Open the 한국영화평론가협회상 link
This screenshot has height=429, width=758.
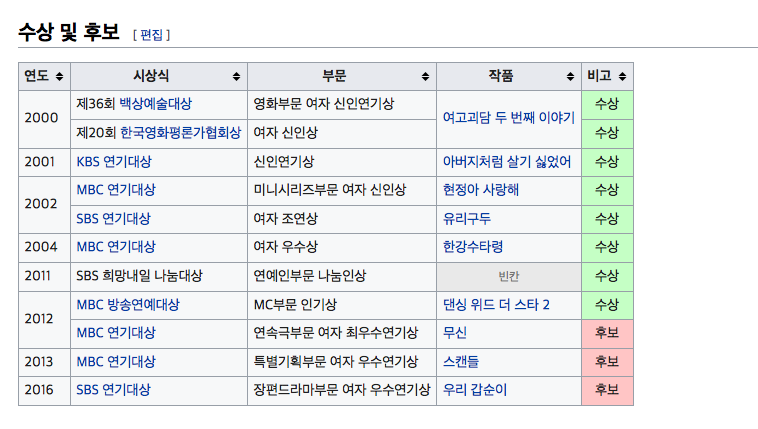tap(180, 132)
